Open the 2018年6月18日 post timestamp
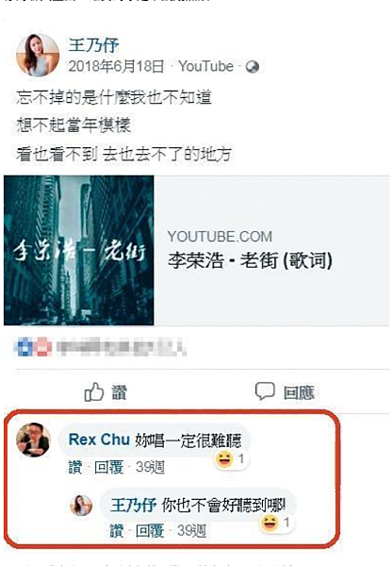The width and height of the screenshot is (392, 566). pos(116,66)
